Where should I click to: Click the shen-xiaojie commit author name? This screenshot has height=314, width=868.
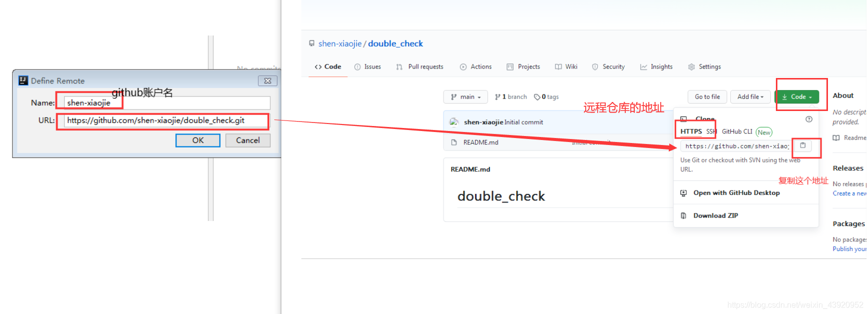tap(484, 122)
